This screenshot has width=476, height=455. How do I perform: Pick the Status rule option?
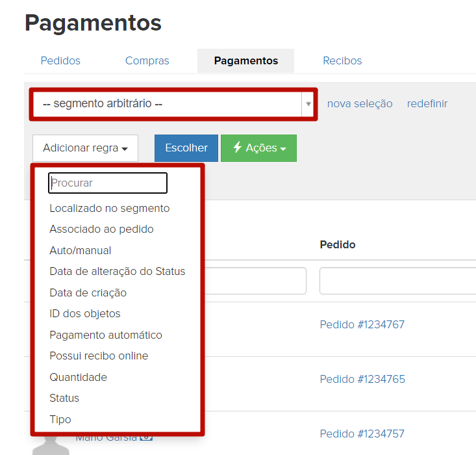click(64, 398)
